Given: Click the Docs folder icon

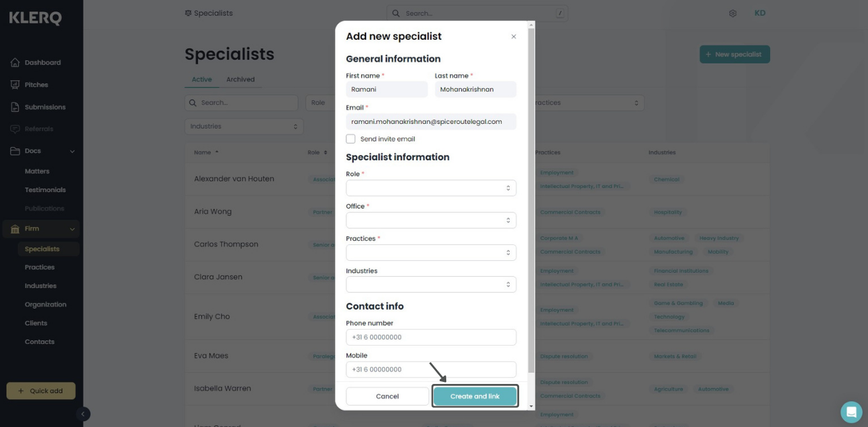Looking at the screenshot, I should tap(15, 151).
